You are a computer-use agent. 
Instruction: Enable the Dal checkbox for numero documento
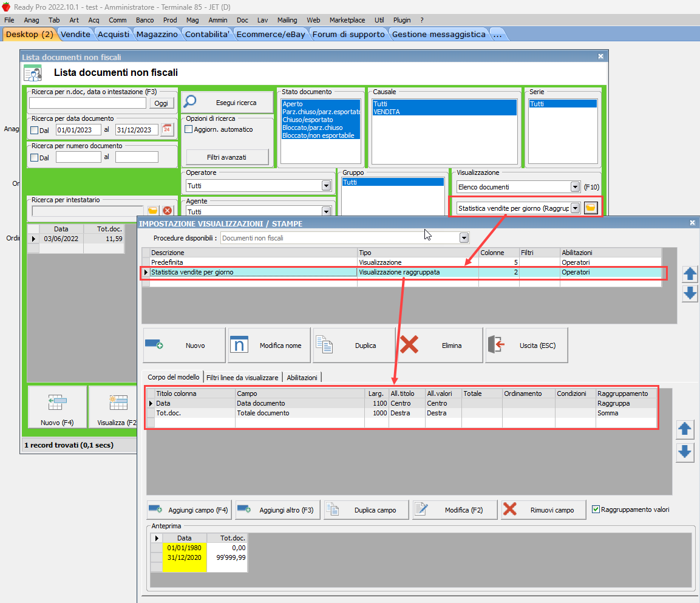coord(35,157)
